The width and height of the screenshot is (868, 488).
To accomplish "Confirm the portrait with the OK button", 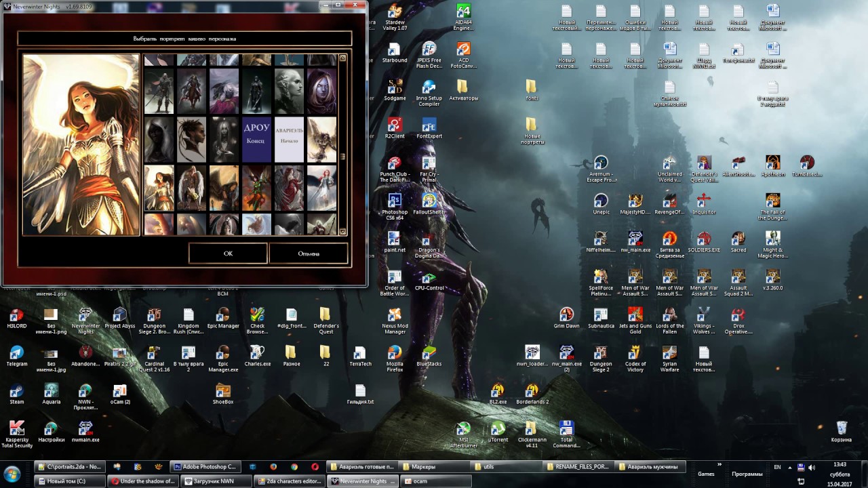I will click(228, 253).
